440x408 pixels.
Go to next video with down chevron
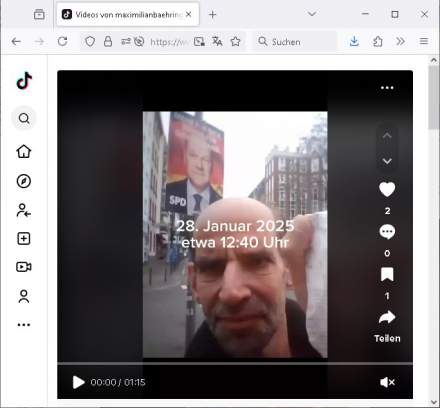387,161
